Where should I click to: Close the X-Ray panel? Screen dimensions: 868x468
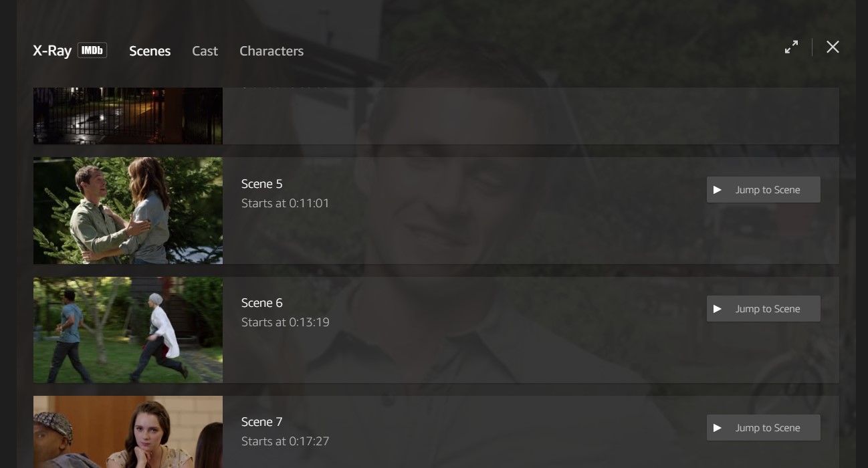[x=833, y=47]
